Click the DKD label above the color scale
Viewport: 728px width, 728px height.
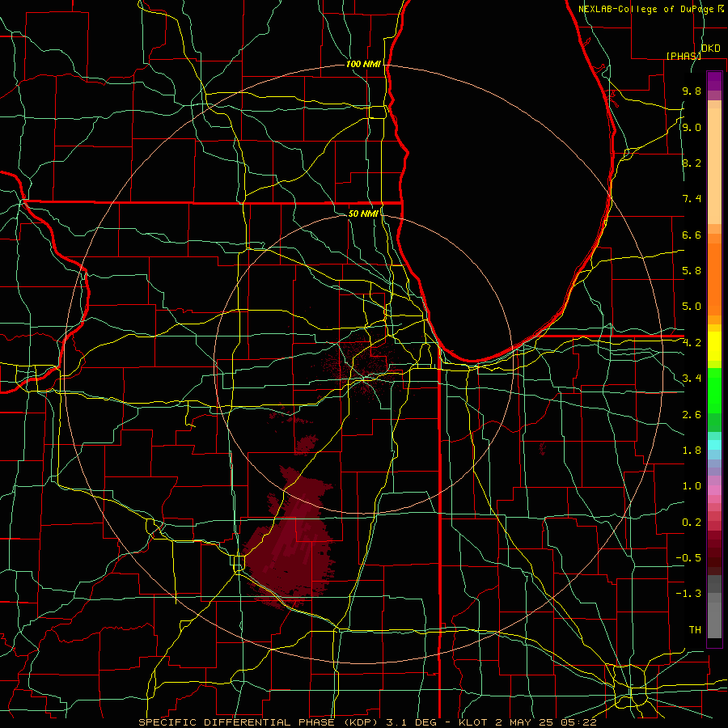click(x=711, y=49)
